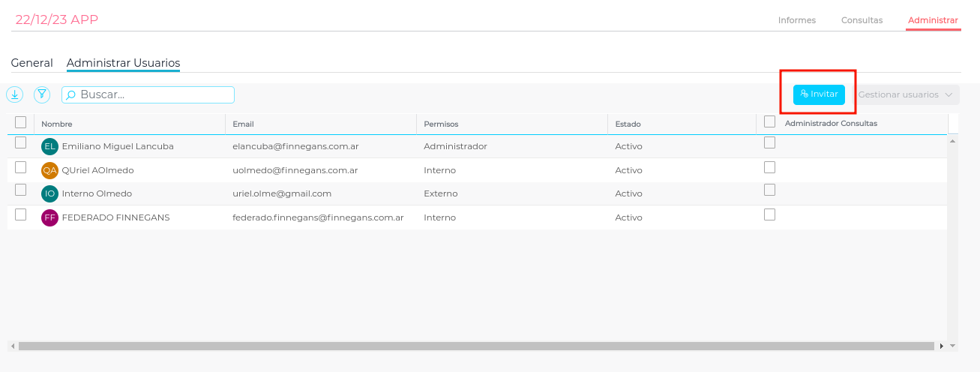Viewport: 980px width, 372px height.
Task: Open the Consultas section
Action: tap(862, 20)
